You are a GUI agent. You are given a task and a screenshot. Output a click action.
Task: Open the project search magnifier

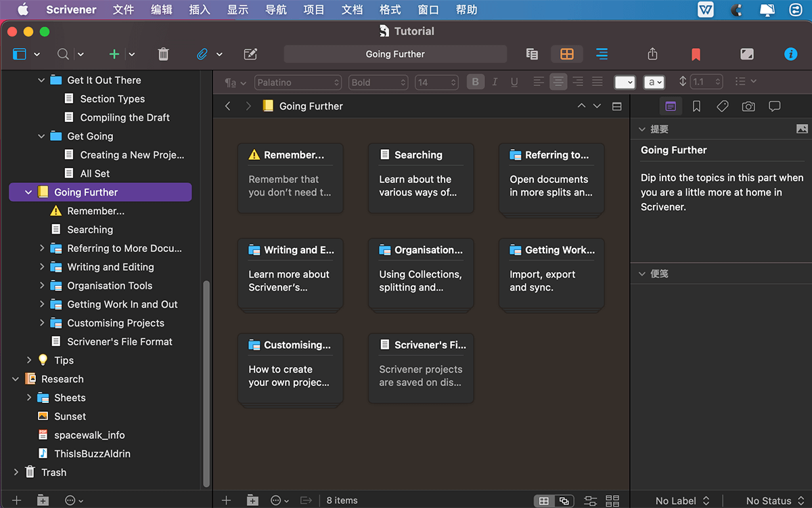[x=63, y=54]
